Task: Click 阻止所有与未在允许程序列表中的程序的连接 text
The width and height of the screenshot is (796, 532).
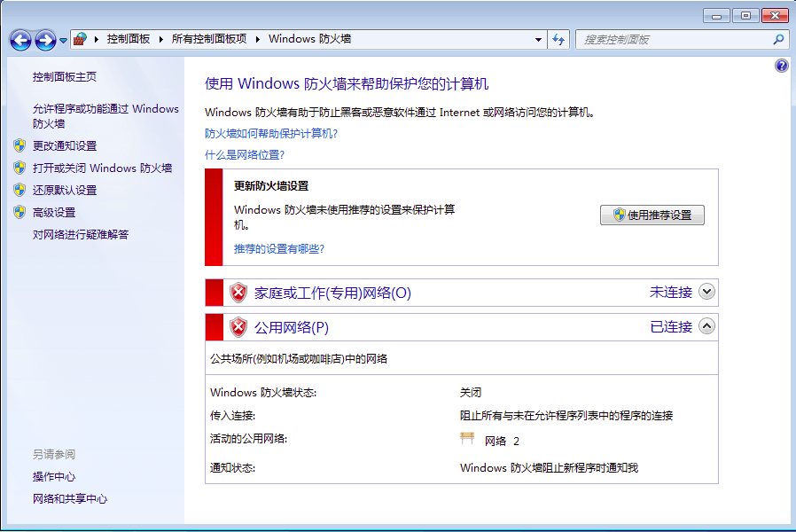Action: coord(566,416)
